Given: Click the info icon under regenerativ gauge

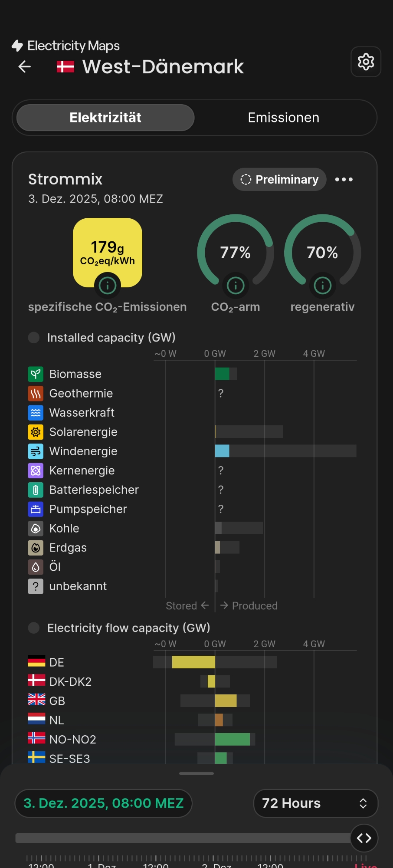Looking at the screenshot, I should (322, 286).
